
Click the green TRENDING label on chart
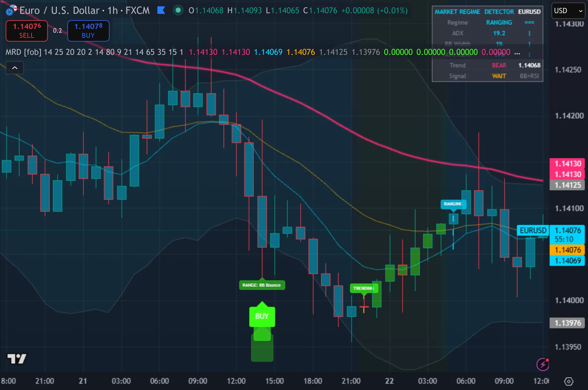[x=364, y=288]
